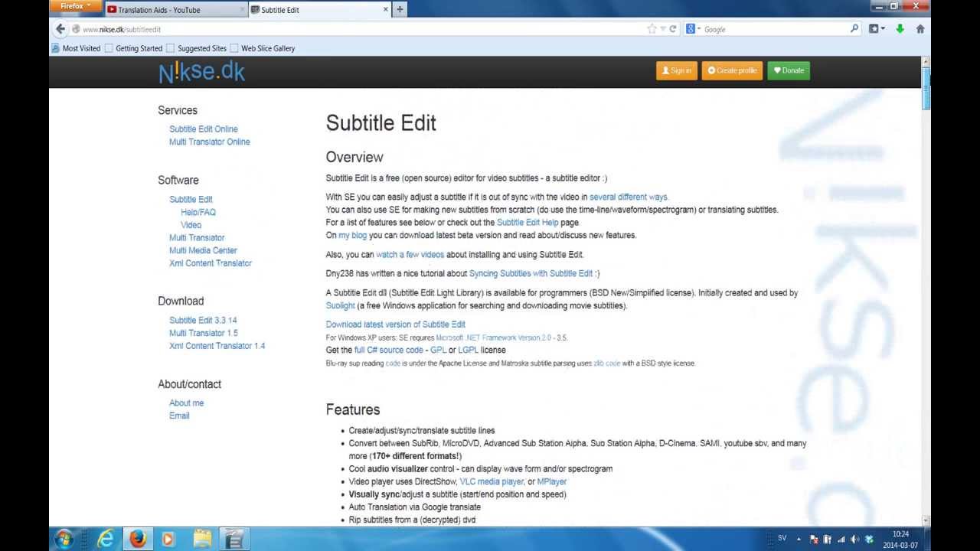The image size is (980, 551).
Task: Open the Multi Translator 1.5 download link
Action: [204, 333]
